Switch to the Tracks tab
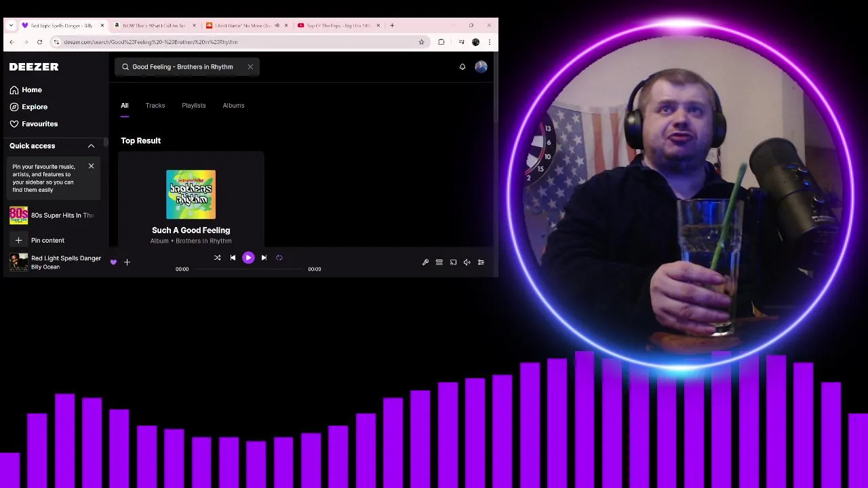Image resolution: width=868 pixels, height=488 pixels. tap(155, 105)
